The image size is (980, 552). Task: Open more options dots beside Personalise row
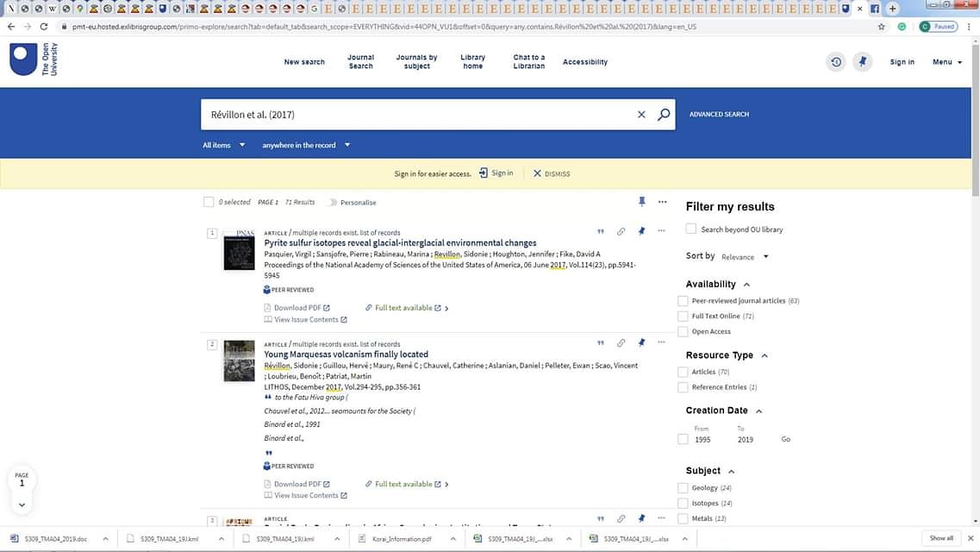663,201
